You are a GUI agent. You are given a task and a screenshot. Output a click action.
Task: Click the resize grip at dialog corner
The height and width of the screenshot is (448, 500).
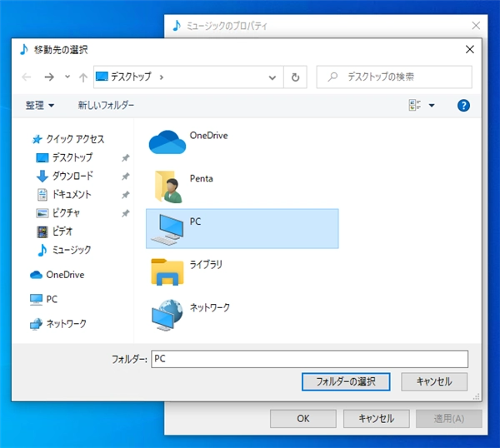[476, 396]
